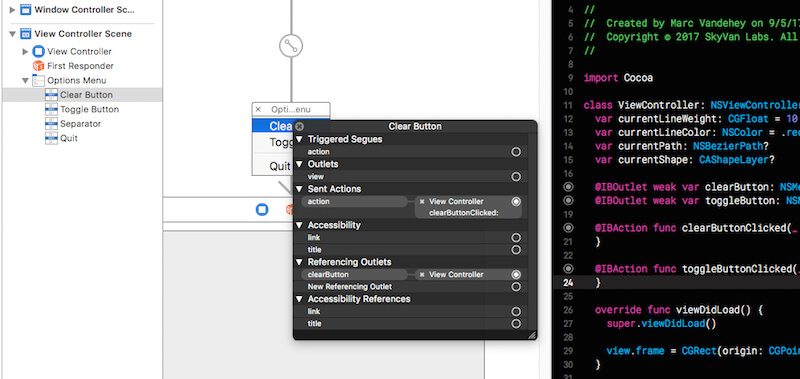Click the blue View Controller icon in outline

pyautogui.click(x=38, y=52)
